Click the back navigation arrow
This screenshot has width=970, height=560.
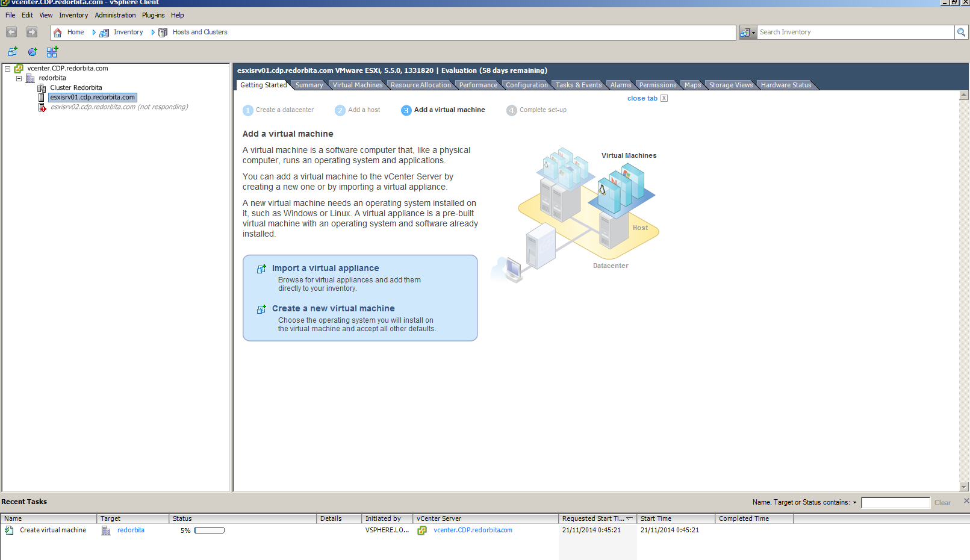(x=11, y=32)
